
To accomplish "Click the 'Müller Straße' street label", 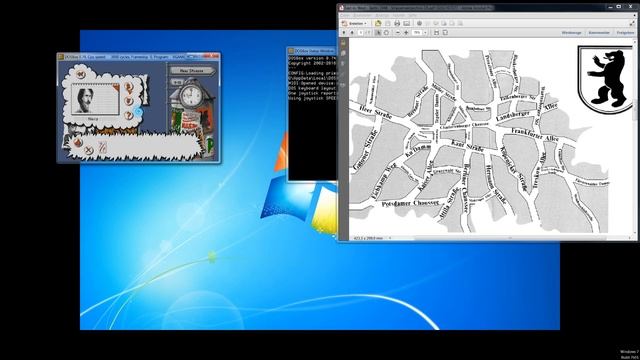I will (x=444, y=93).
